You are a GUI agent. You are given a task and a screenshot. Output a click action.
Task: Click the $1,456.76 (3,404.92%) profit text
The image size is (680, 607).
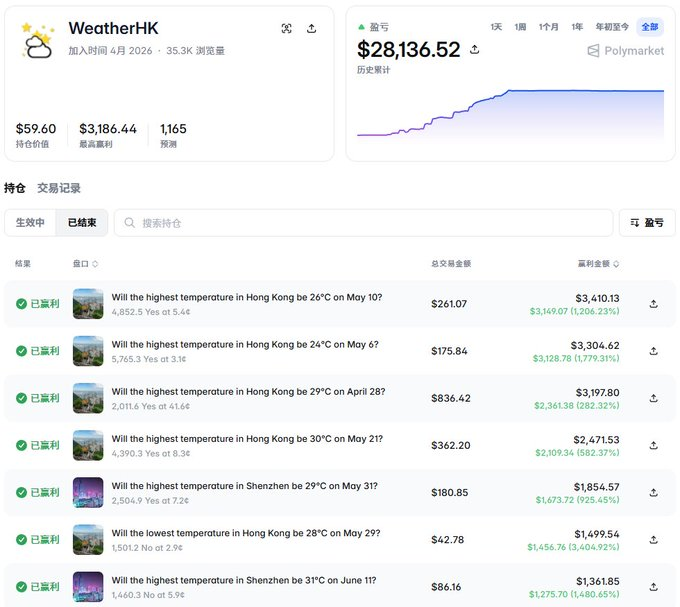[x=573, y=547]
